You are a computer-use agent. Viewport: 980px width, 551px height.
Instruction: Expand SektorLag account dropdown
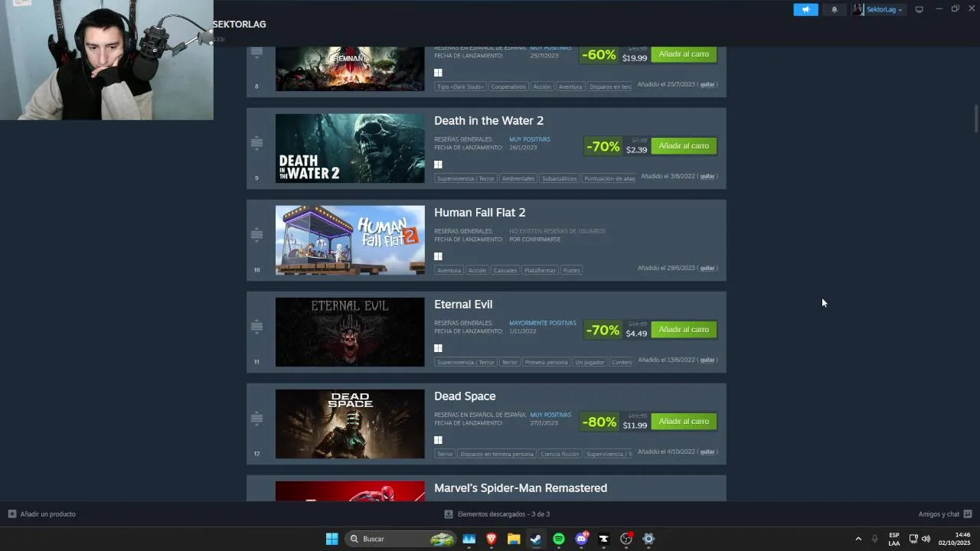884,9
